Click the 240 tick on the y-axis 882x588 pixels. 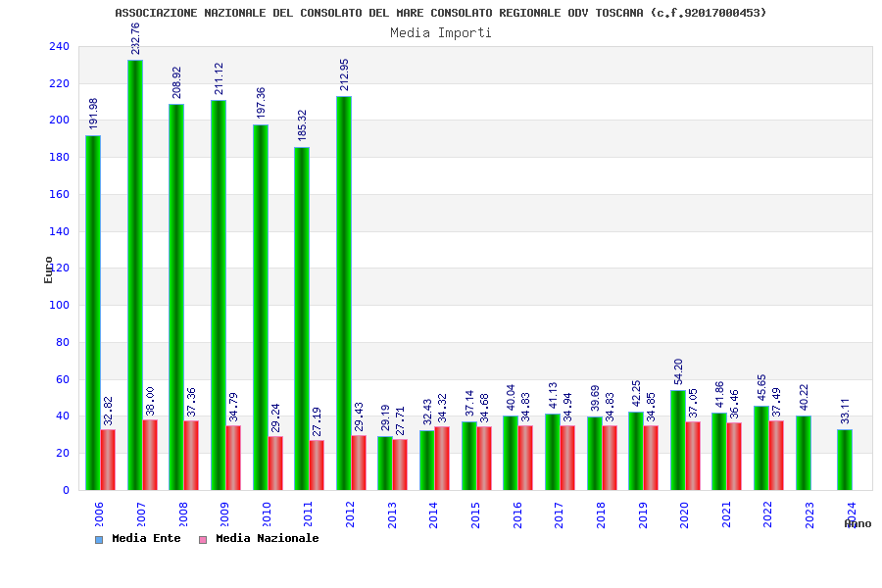click(59, 46)
